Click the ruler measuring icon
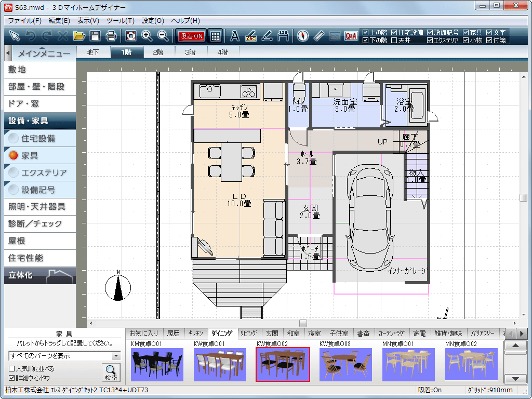 319,36
